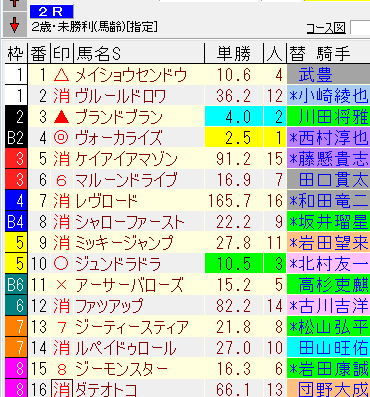This screenshot has width=370, height=397.
Task: Select horse name ジーティースティア
Action: coord(132,327)
